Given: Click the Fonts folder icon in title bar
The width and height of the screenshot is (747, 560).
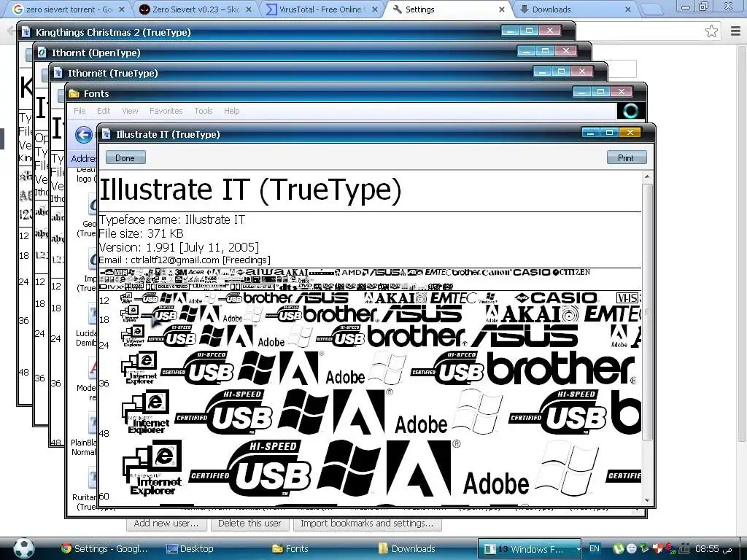Looking at the screenshot, I should (74, 93).
